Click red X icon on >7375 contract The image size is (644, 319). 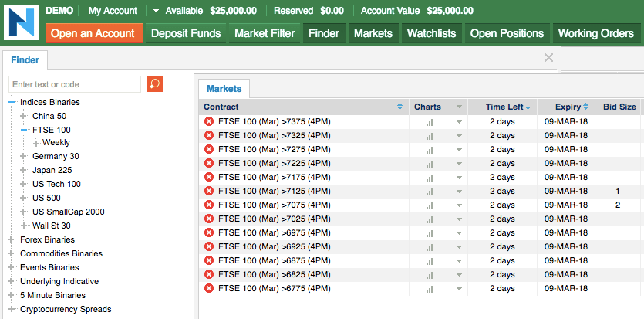(209, 121)
